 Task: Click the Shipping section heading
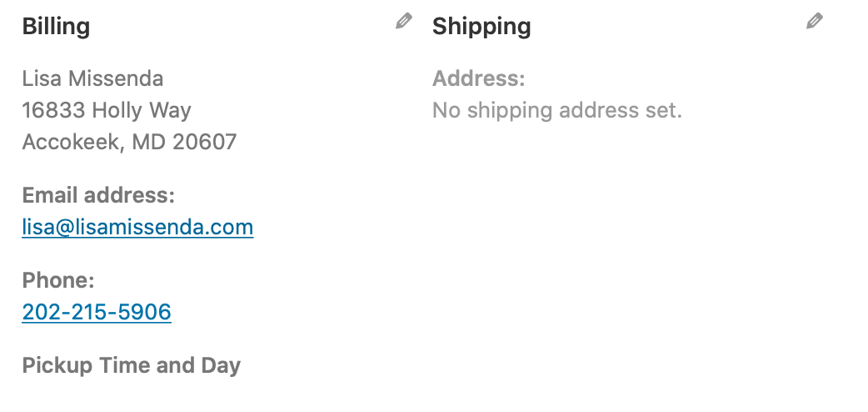tap(481, 27)
